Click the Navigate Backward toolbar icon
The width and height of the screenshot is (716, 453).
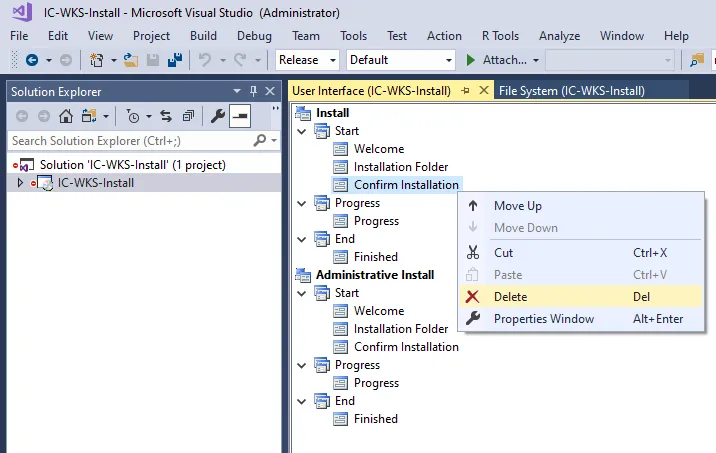click(x=32, y=60)
